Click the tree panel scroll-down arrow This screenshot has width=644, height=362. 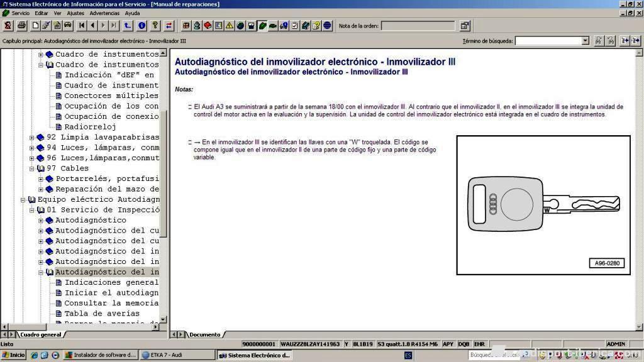point(163,319)
